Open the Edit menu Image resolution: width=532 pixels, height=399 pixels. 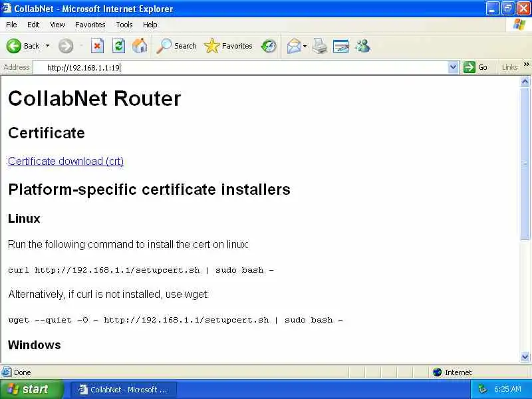33,25
